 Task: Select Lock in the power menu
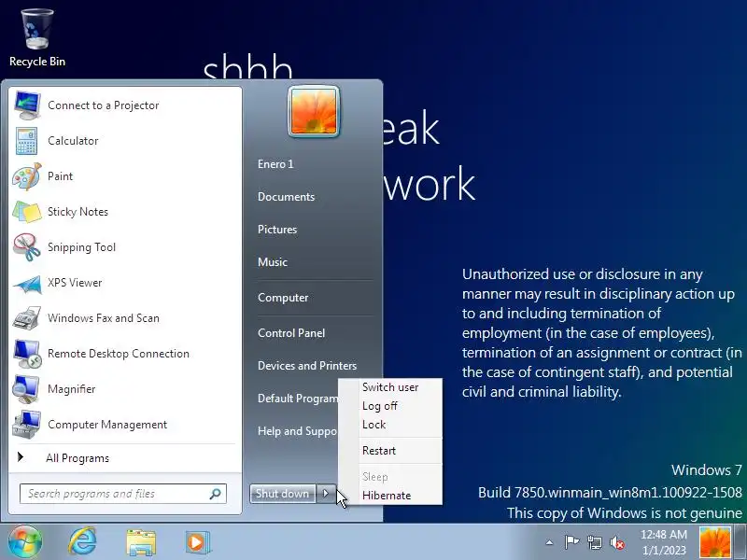point(374,425)
